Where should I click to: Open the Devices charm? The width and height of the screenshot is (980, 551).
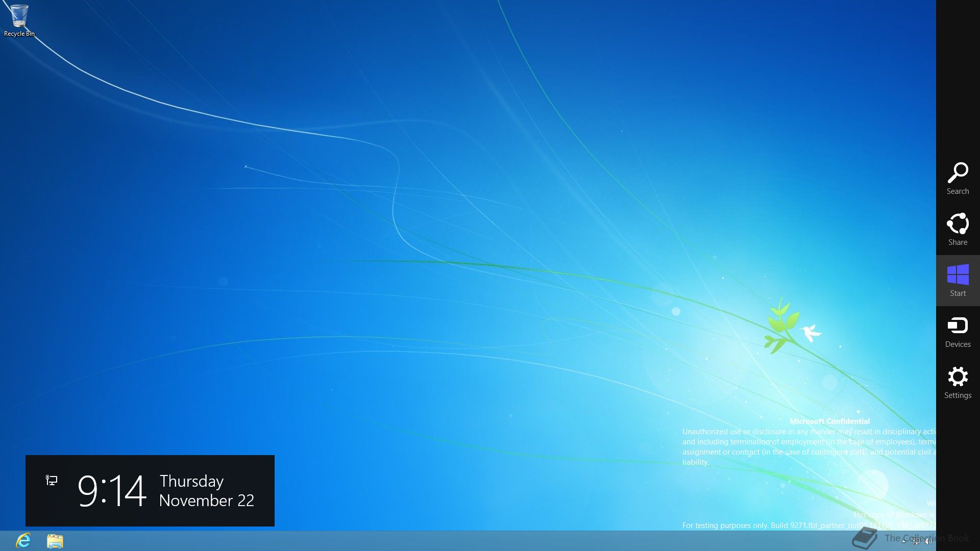[x=958, y=332]
